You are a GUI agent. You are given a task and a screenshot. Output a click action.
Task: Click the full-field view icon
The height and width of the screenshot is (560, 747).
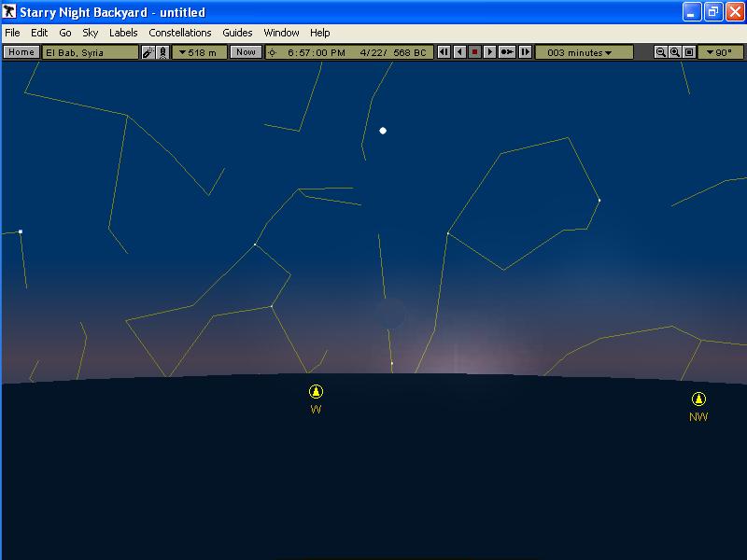click(689, 52)
